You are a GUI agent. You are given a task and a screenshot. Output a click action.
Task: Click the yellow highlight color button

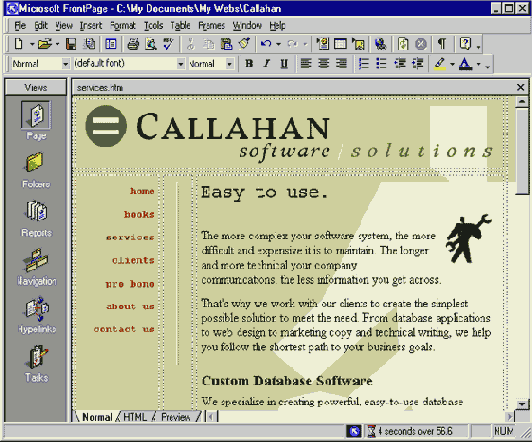tap(440, 63)
